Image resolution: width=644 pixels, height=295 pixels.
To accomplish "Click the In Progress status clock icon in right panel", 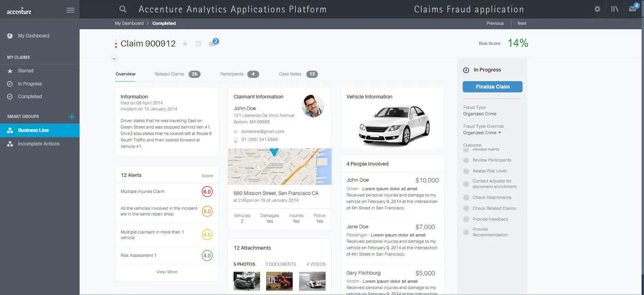I will [466, 70].
